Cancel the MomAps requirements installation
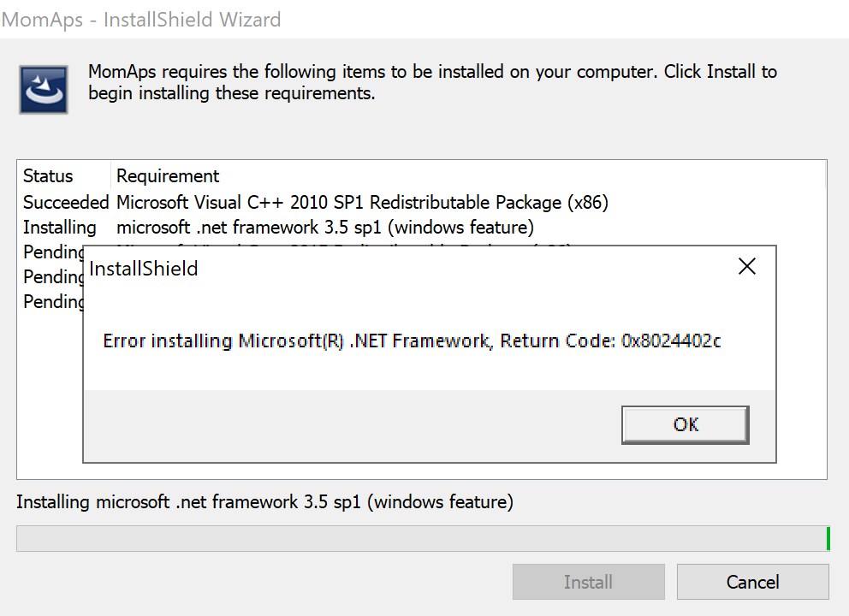The image size is (849, 616). point(752,582)
